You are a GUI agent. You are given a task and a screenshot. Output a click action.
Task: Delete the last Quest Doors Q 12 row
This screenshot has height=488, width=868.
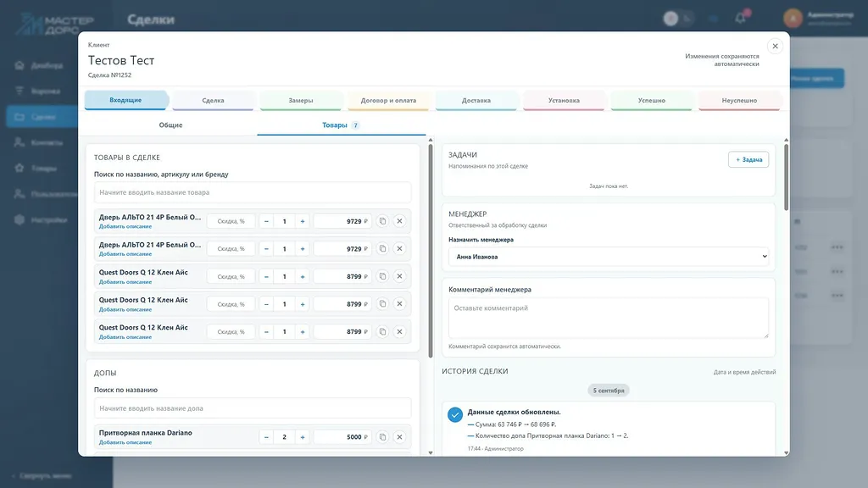pos(399,331)
